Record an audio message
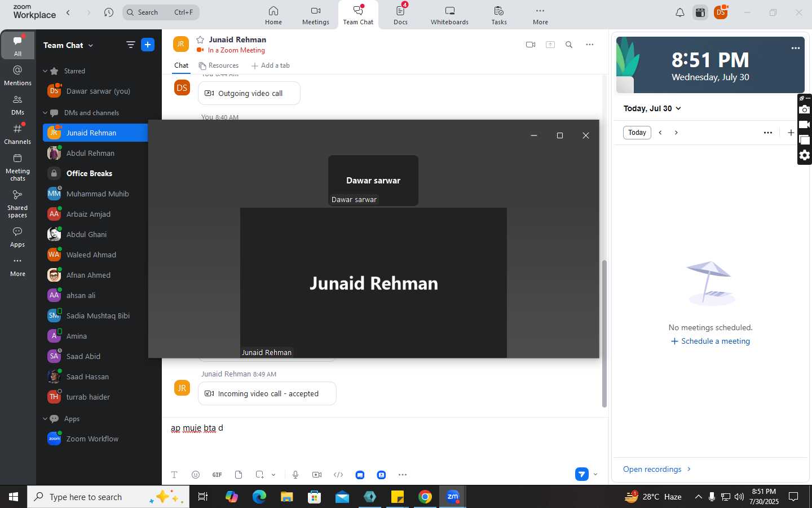Screen dimensions: 812x508 tap(295, 475)
